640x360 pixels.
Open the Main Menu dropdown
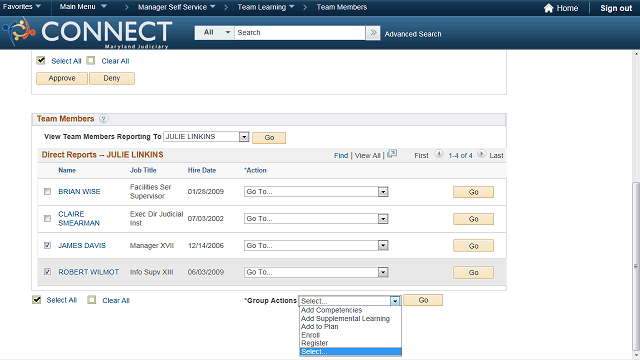[x=83, y=7]
